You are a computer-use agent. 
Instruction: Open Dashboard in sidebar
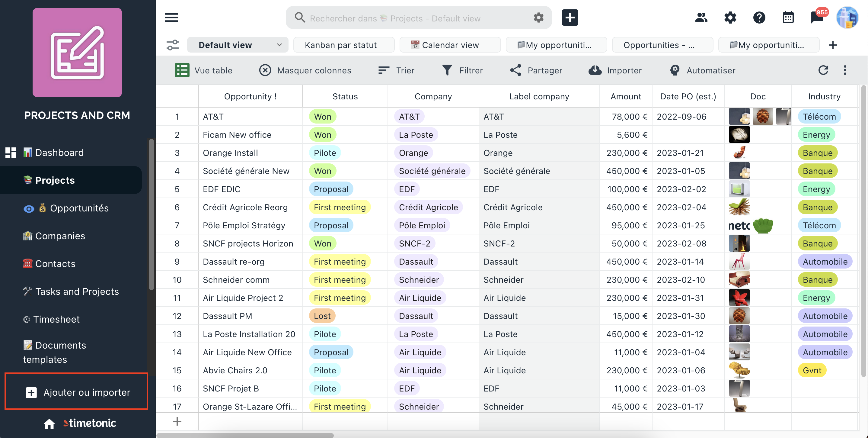click(x=54, y=153)
